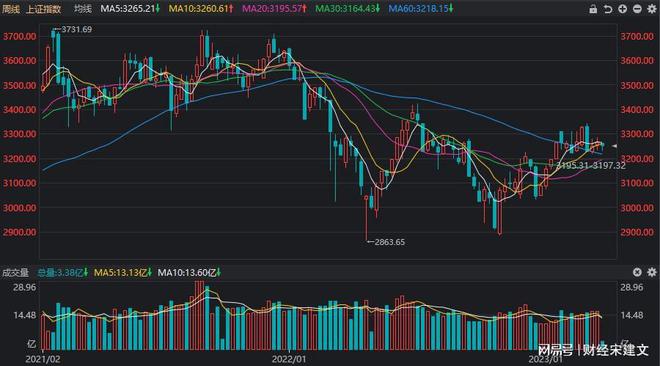Viewport: 660px width, 366px height.
Task: Click the volume MA10:13.60亿 label
Action: [x=189, y=273]
